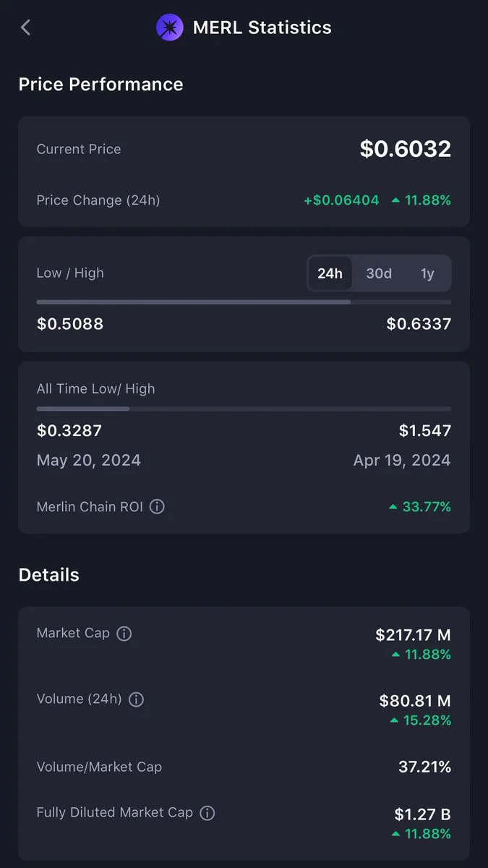The image size is (488, 868).
Task: Switch low/high range to 1y
Action: (x=427, y=273)
